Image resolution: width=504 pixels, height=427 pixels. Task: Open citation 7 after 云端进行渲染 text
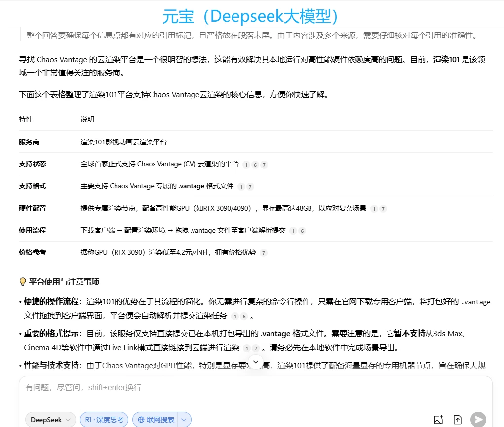click(256, 348)
